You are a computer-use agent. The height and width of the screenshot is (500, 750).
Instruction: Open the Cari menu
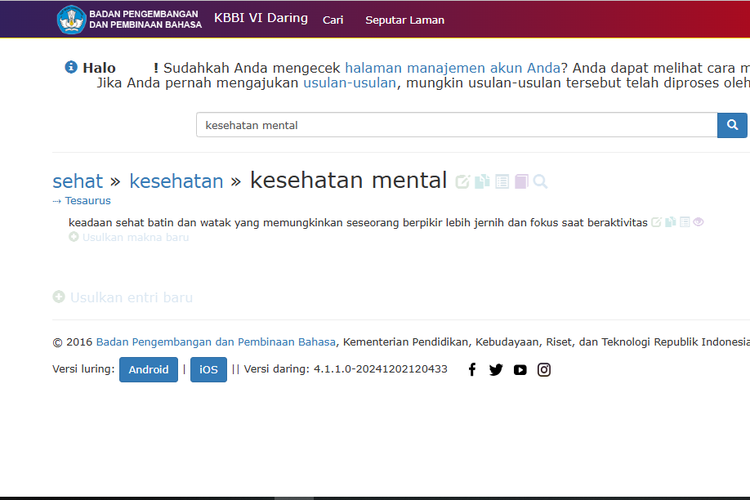click(333, 20)
